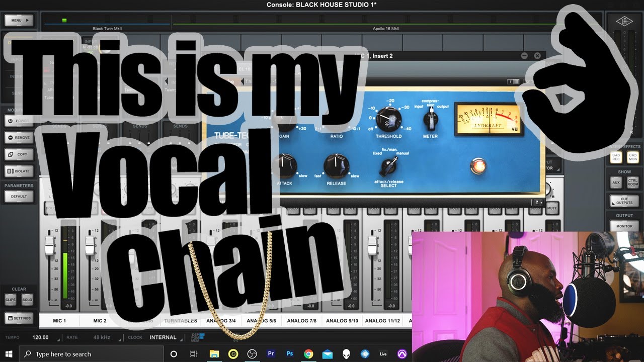Enable UAD REC insert effects
The height and width of the screenshot is (362, 644).
[616, 158]
